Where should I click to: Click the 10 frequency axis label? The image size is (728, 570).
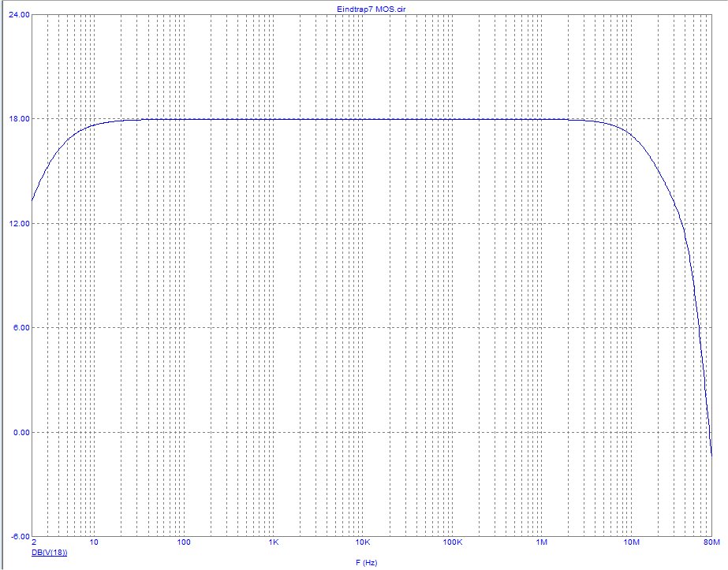click(94, 542)
